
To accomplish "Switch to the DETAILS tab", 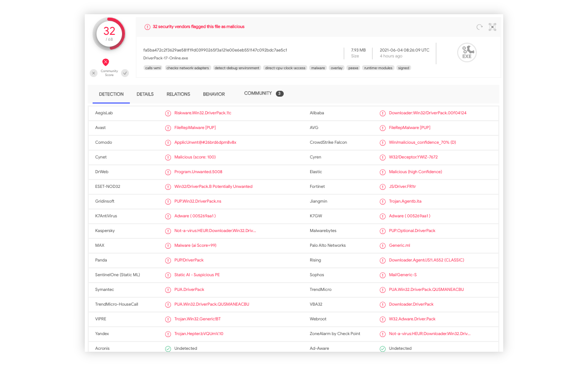I will pos(145,94).
